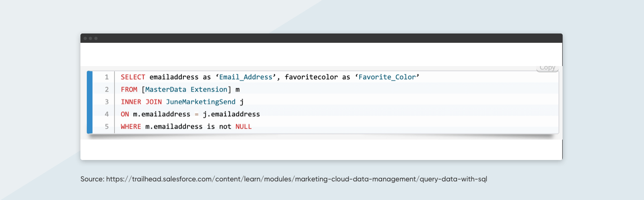Click line number 3 in the gutter
644x200 pixels.
click(x=107, y=101)
